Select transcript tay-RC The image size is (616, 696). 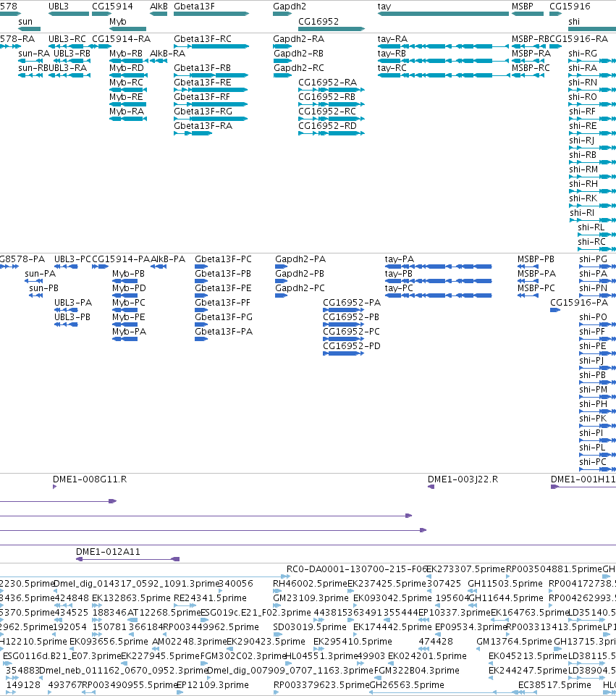443,75
